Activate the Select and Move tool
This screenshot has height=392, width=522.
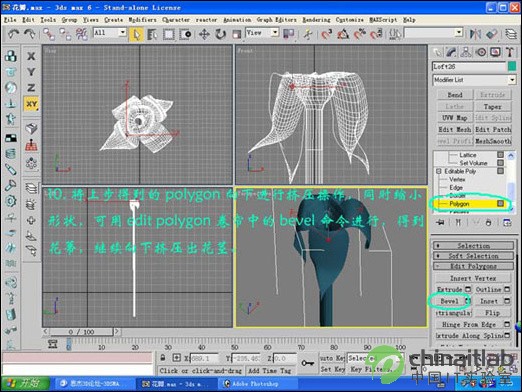(204, 34)
